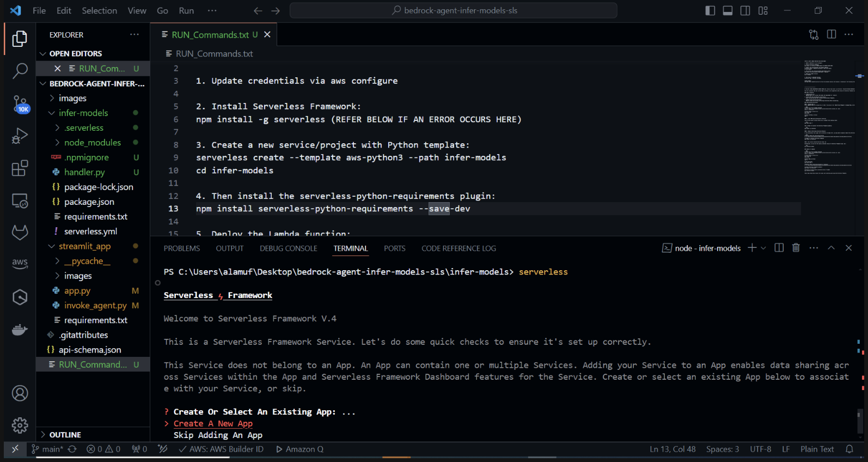Click Open Changes icon in editor toolbar

tap(814, 34)
